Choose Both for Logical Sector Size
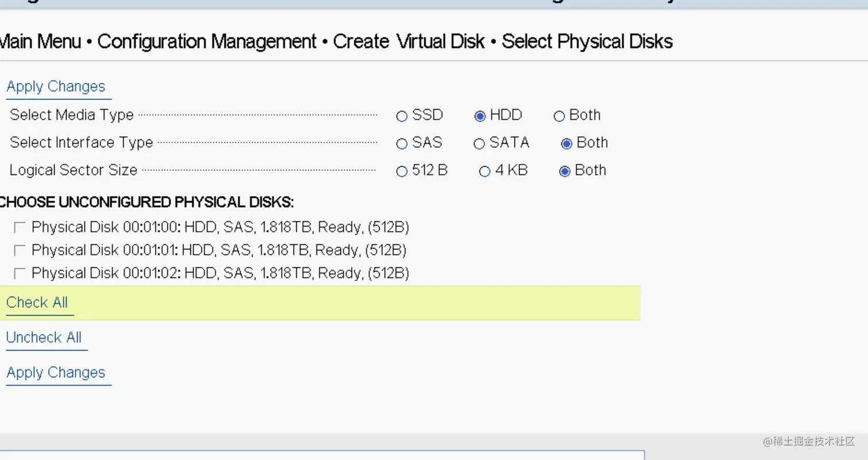Viewport: 868px width, 460px height. [565, 171]
